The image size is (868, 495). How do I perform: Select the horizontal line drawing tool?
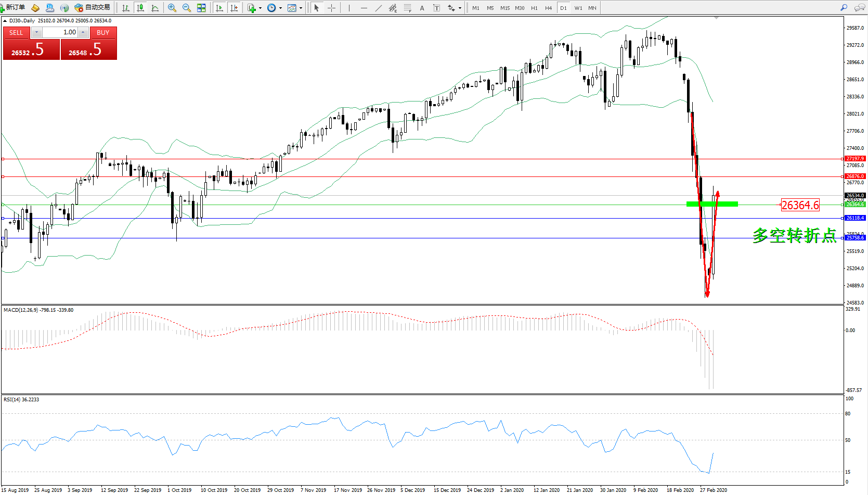pos(364,8)
